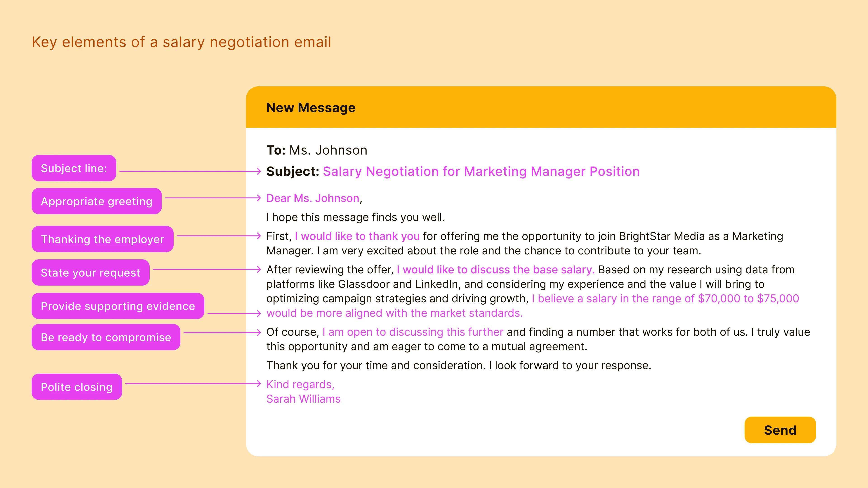Image resolution: width=868 pixels, height=488 pixels.
Task: Click the arrow pointing to the Subject line
Action: coord(190,171)
